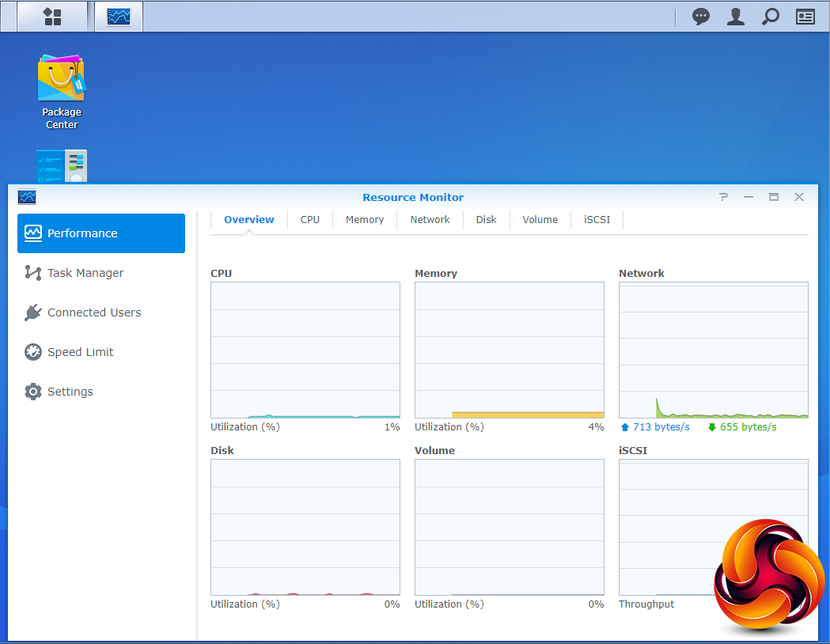Click the Help question mark button

point(723,197)
